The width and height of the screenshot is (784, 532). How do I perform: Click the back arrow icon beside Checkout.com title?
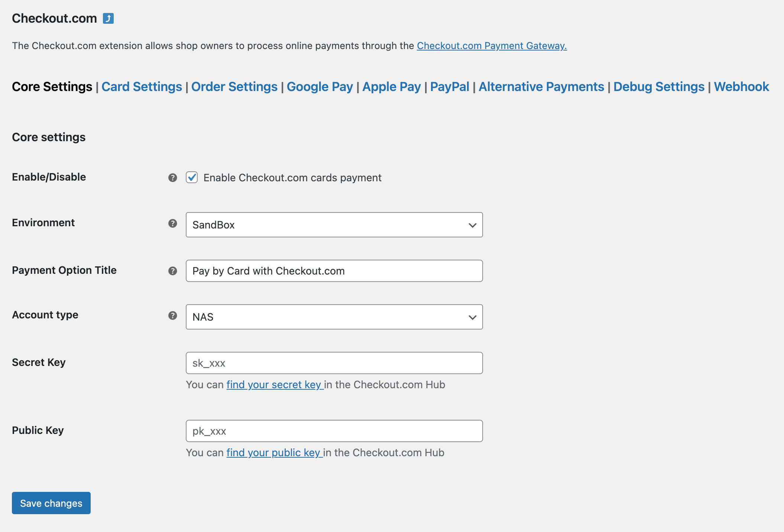[108, 18]
